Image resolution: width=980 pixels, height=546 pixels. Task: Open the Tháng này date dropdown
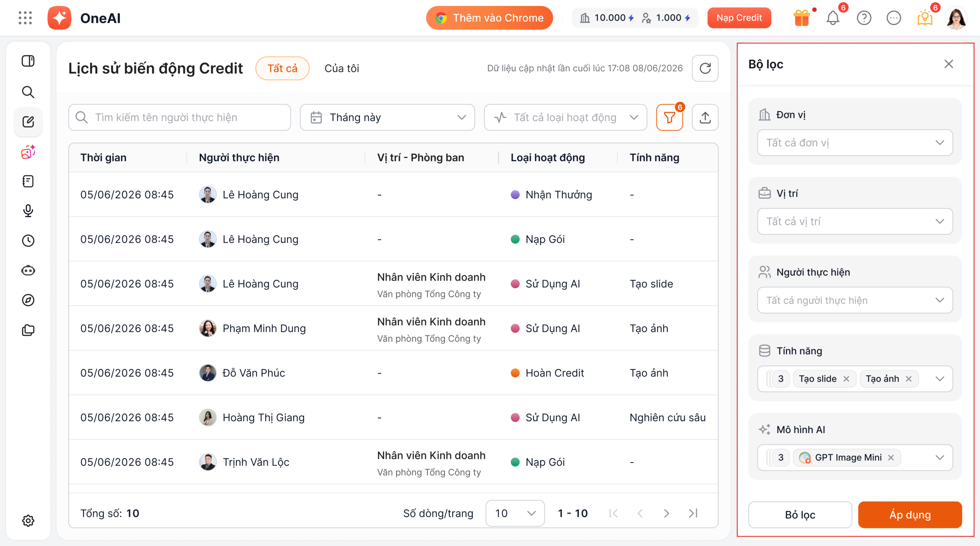pyautogui.click(x=387, y=117)
